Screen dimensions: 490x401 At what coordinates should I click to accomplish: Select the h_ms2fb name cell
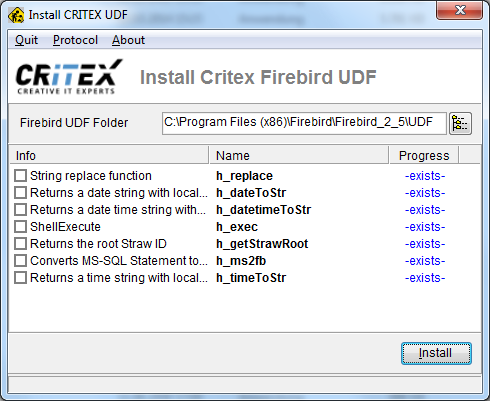click(x=241, y=261)
